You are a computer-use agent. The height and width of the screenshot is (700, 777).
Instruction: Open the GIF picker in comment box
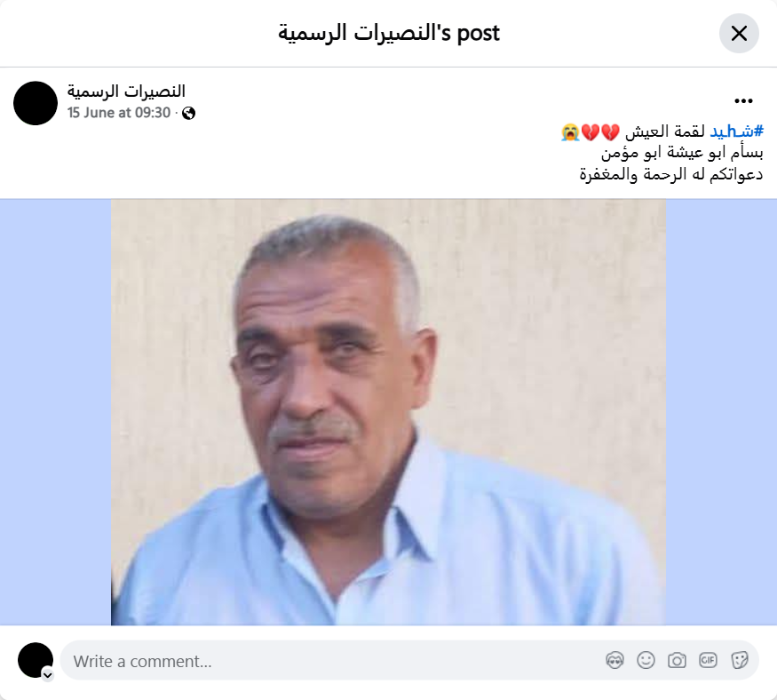(708, 660)
